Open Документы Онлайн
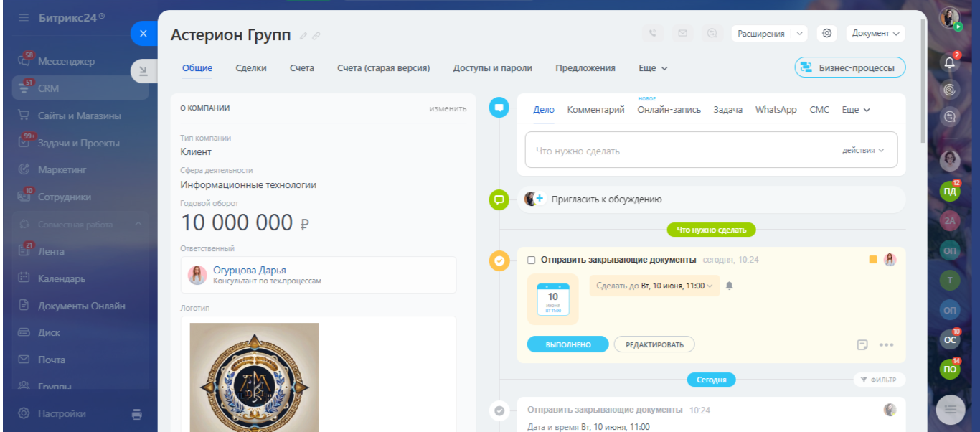Screen dimensions: 980x432 point(80,306)
